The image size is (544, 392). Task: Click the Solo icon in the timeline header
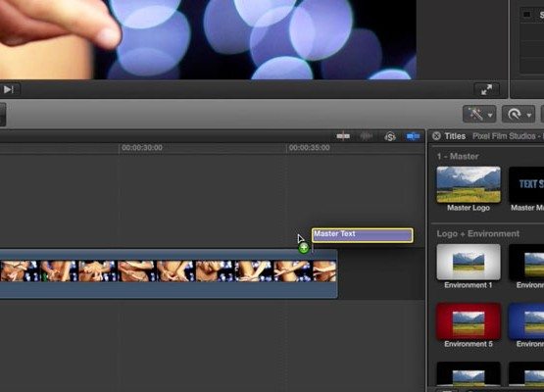[x=390, y=136]
